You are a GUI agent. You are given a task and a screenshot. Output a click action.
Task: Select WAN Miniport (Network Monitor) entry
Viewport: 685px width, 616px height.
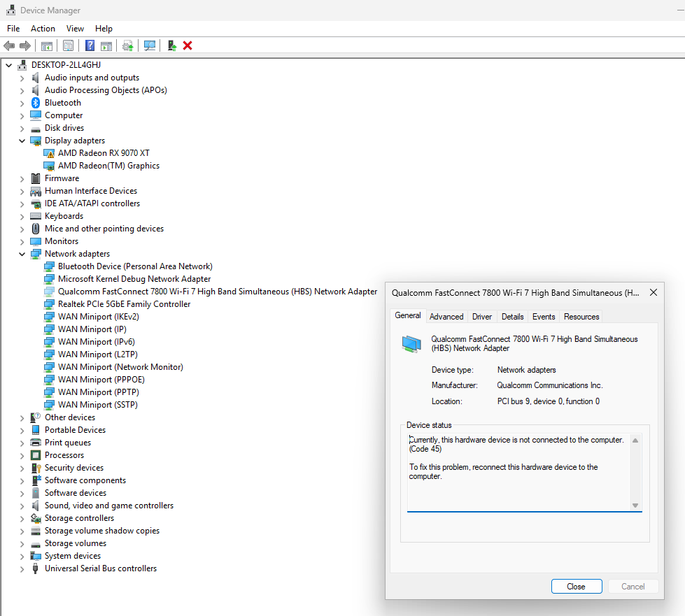[120, 367]
